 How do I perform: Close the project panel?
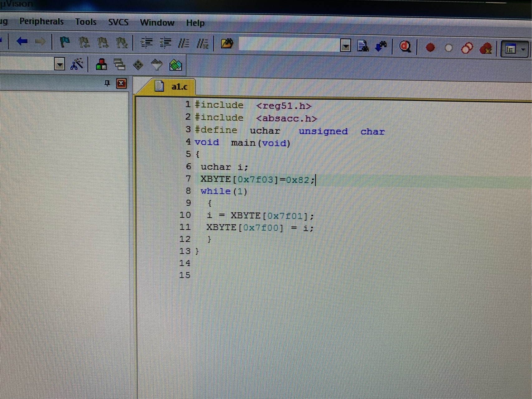[x=121, y=83]
